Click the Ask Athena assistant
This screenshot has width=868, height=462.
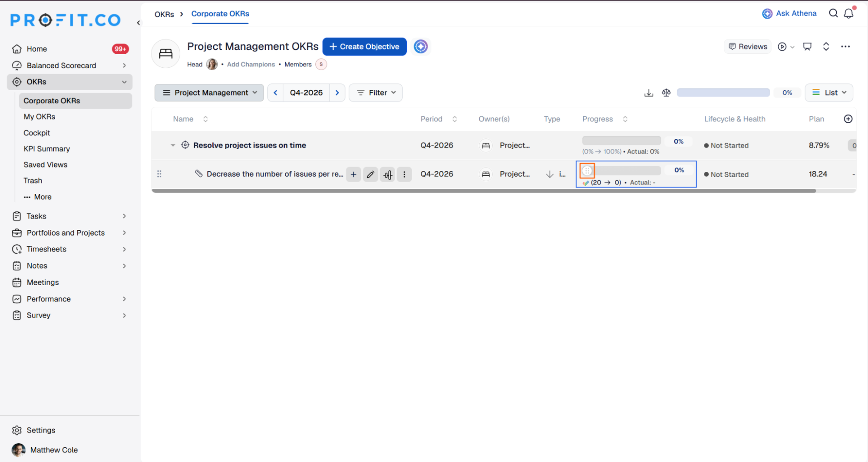[789, 13]
